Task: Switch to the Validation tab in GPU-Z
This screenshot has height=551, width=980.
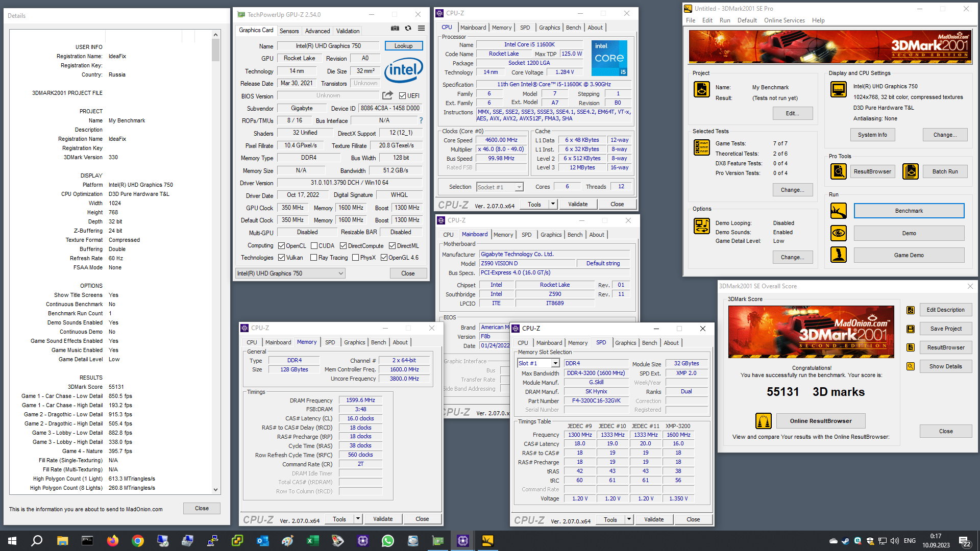Action: 348,31
